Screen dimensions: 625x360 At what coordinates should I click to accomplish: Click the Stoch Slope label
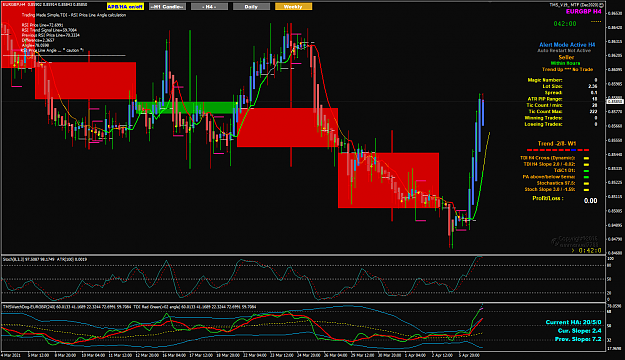(x=550, y=189)
